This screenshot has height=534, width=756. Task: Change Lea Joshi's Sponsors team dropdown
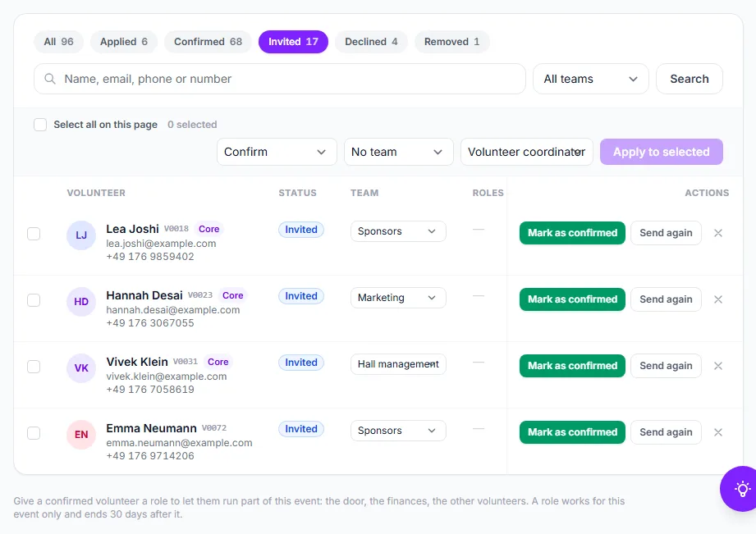398,231
